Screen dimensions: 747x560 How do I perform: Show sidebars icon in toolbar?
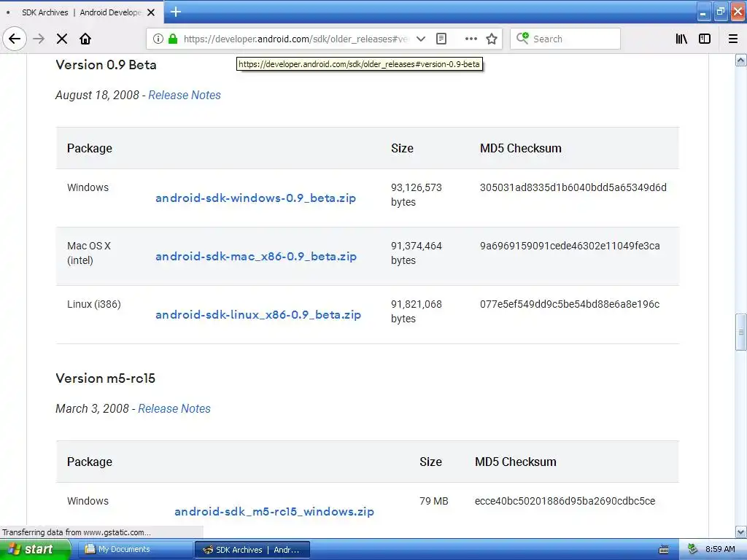[x=705, y=39]
